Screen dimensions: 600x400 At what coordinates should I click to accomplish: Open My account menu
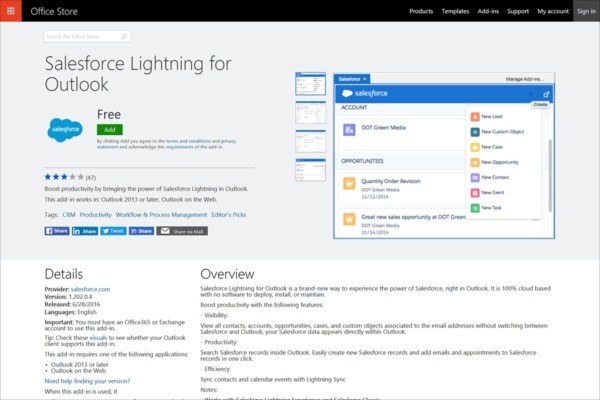(553, 11)
